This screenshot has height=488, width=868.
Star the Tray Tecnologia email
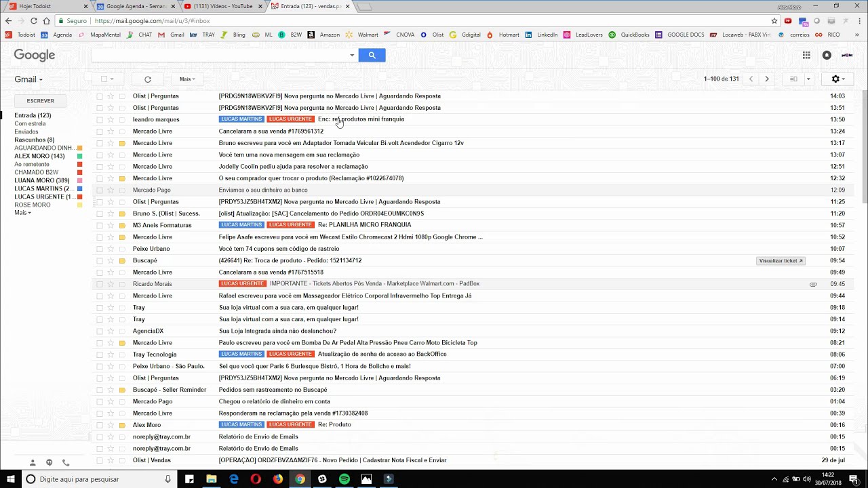tap(111, 354)
